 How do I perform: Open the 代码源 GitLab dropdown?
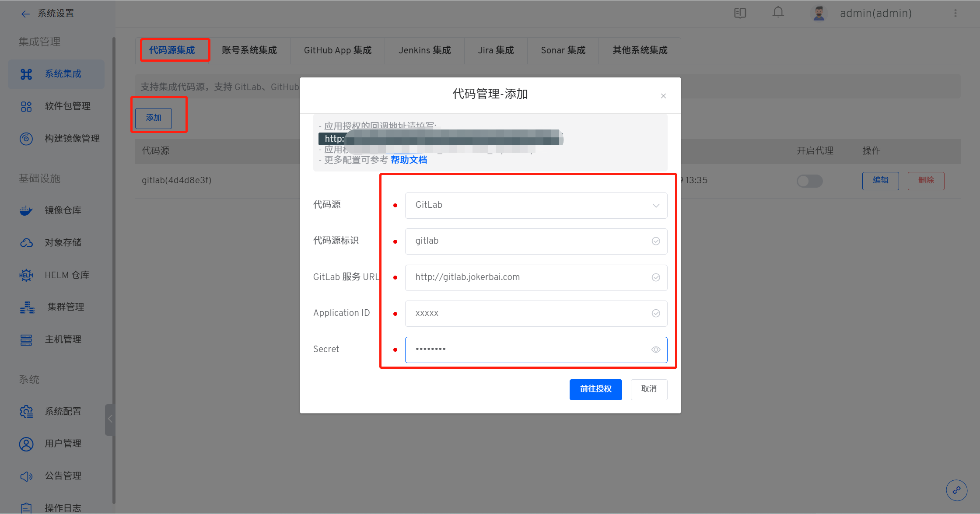click(x=536, y=205)
